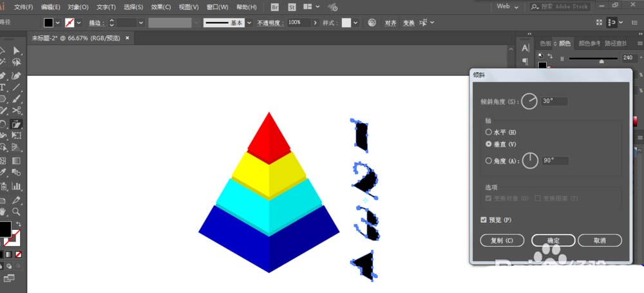
Task: Open the Paragraph panel icon
Action: pos(526,61)
